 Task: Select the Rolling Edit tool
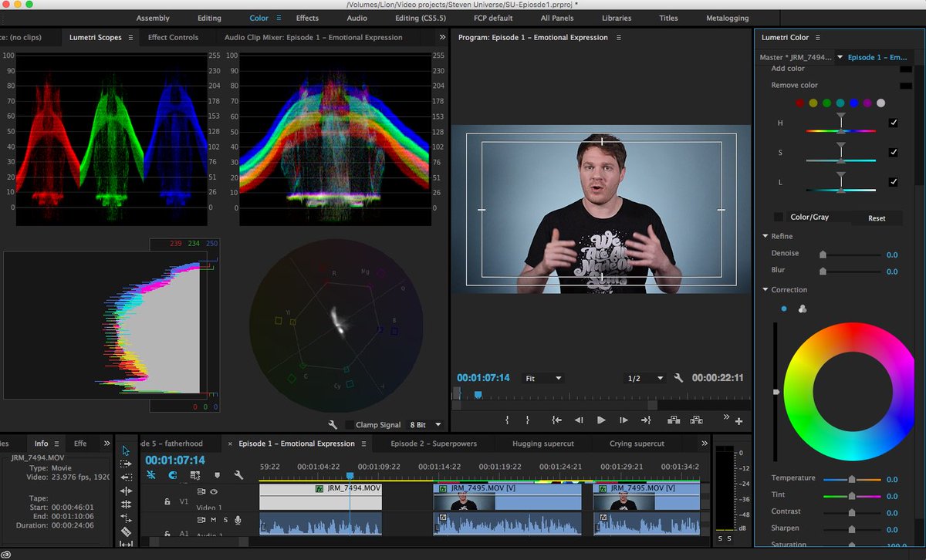click(x=126, y=504)
